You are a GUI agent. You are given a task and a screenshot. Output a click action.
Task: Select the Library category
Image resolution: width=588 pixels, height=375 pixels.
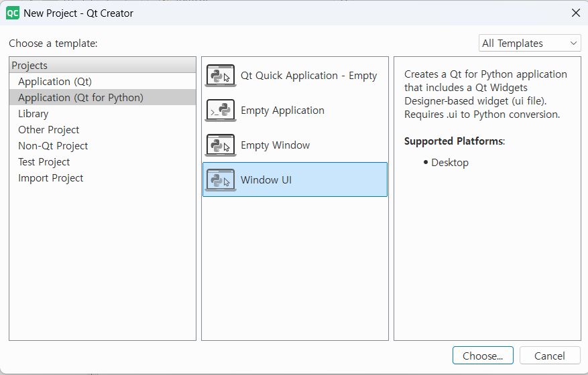[x=103, y=114]
